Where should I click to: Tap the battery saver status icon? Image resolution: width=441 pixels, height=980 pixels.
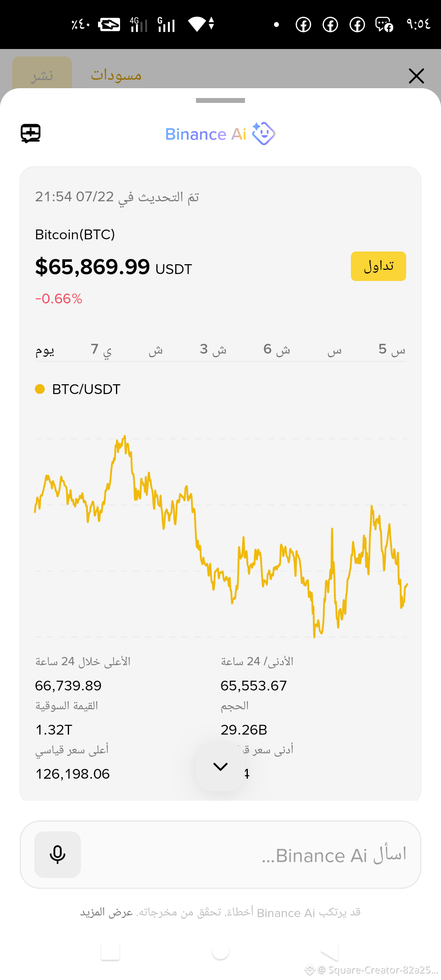click(x=109, y=25)
